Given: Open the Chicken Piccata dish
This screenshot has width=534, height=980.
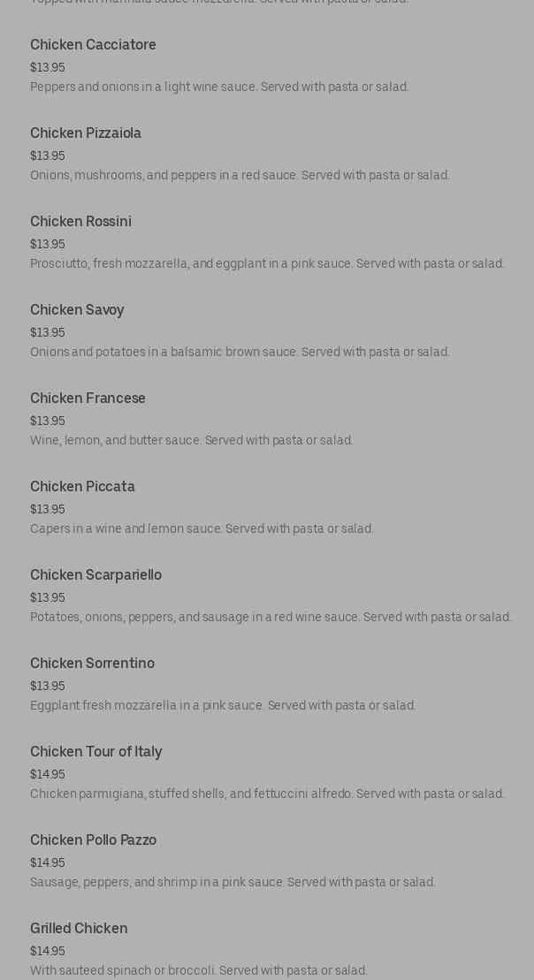Looking at the screenshot, I should [82, 486].
